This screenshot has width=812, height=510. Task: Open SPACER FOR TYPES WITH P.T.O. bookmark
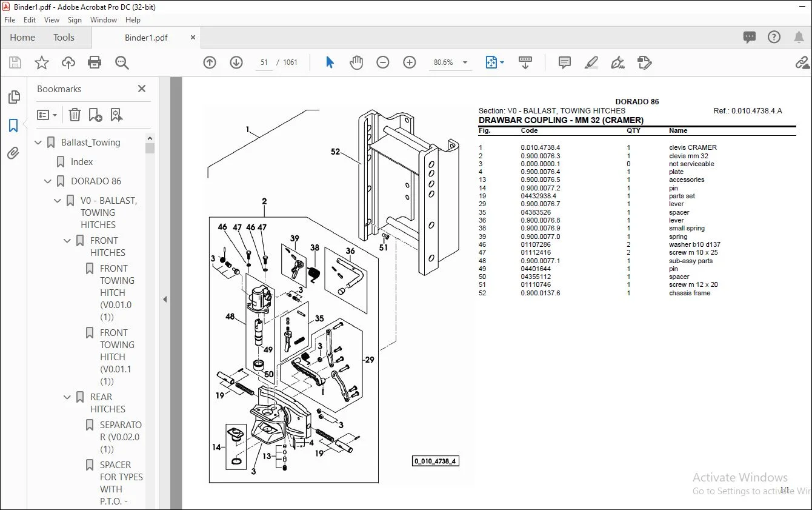121,483
